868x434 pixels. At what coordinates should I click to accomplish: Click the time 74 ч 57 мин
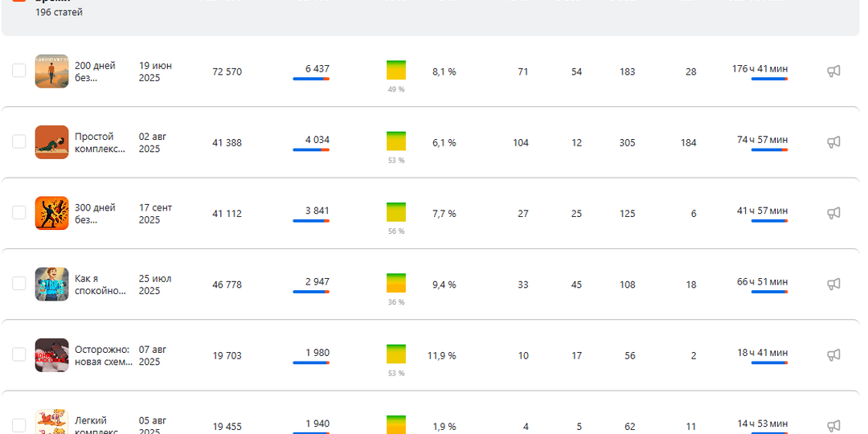click(x=762, y=140)
